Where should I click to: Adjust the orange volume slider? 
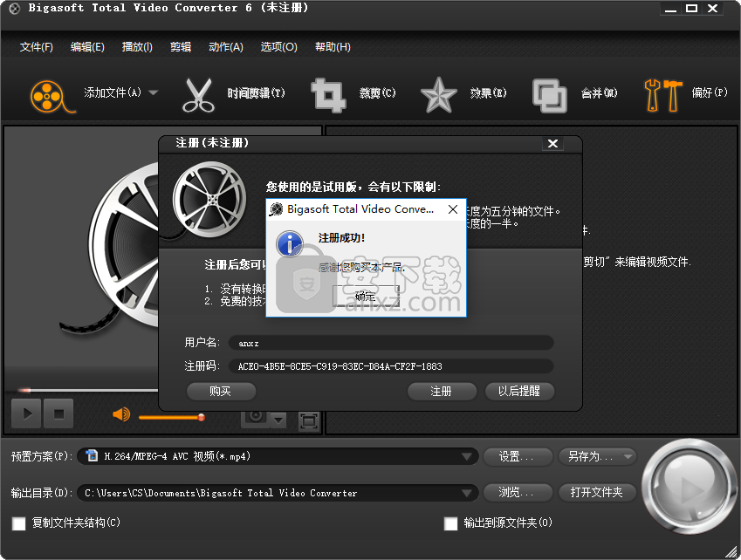pos(171,418)
